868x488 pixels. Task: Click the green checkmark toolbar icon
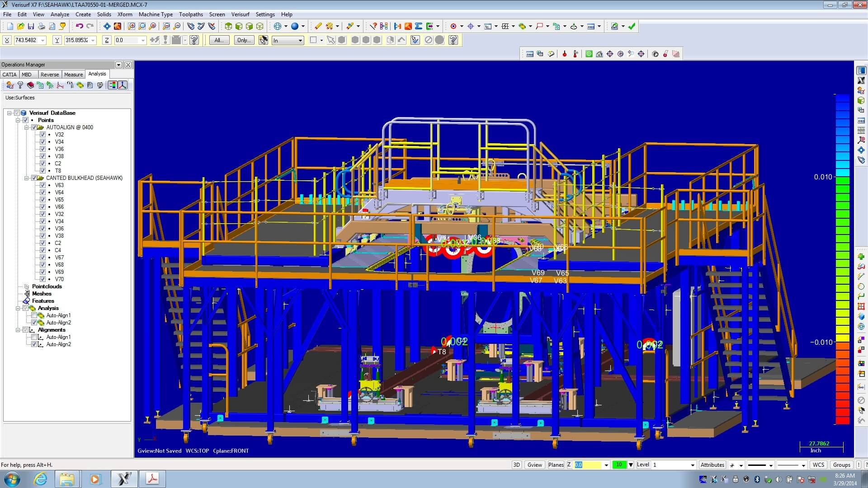[x=632, y=26]
